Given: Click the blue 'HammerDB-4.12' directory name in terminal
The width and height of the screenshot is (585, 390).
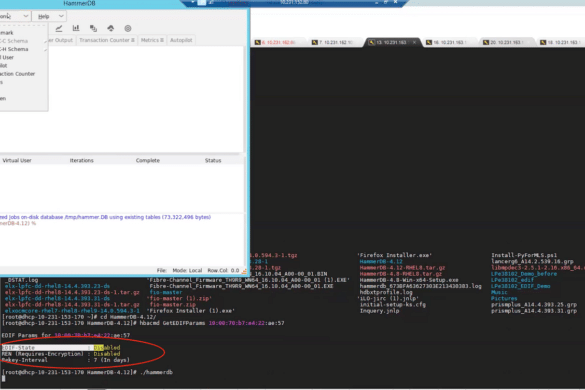Looking at the screenshot, I should tap(381, 262).
